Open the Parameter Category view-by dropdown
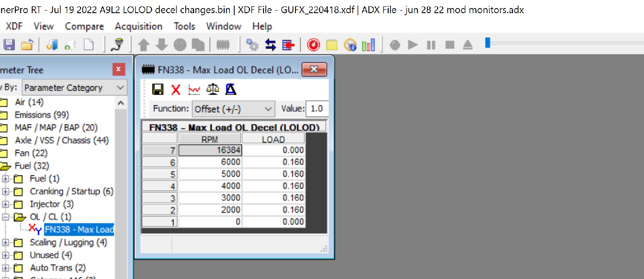 (74, 88)
